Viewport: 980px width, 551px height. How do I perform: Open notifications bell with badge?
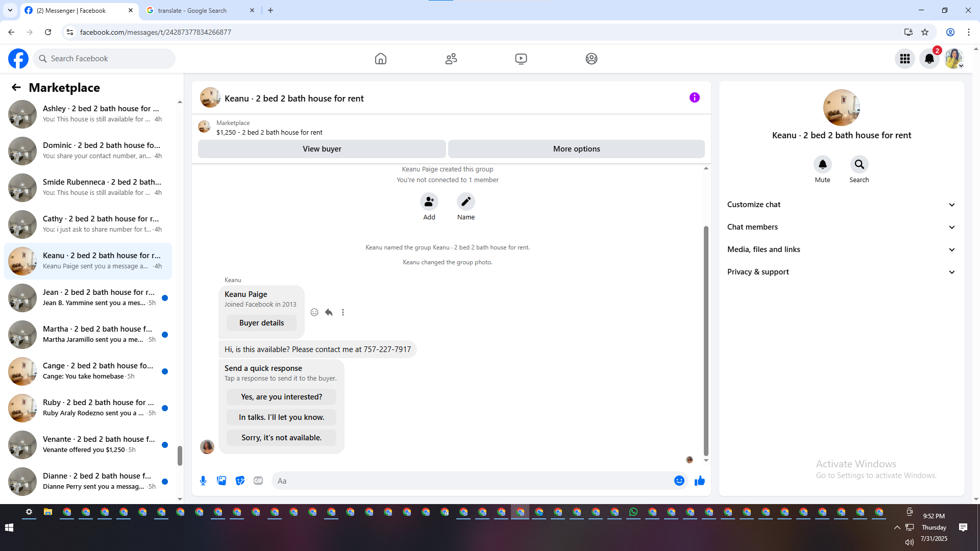pyautogui.click(x=929, y=59)
